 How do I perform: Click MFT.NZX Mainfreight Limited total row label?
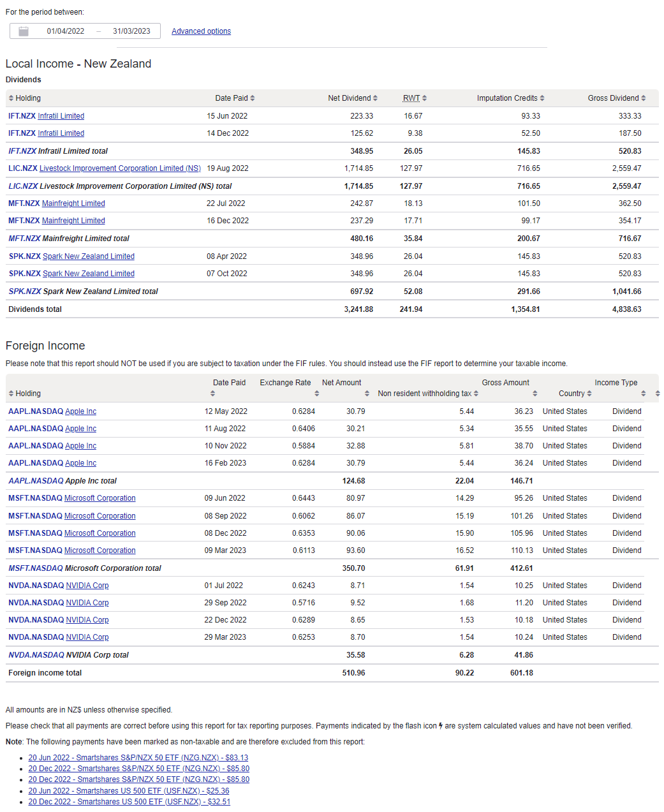coord(69,239)
